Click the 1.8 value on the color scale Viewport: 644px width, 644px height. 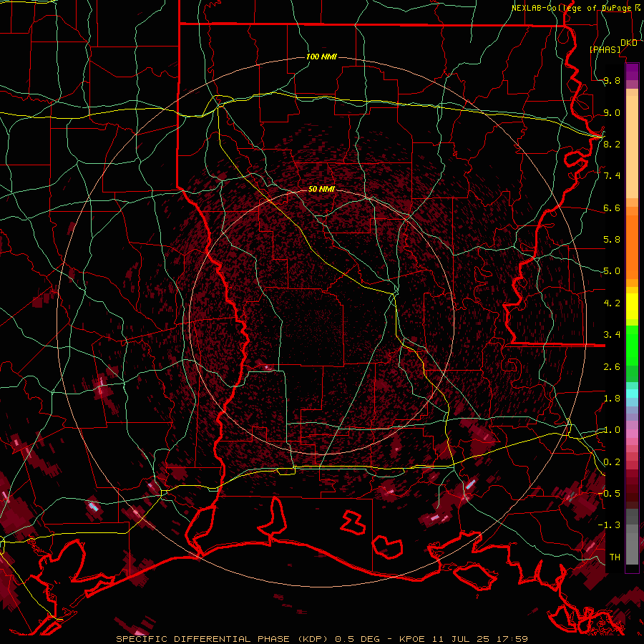(612, 399)
